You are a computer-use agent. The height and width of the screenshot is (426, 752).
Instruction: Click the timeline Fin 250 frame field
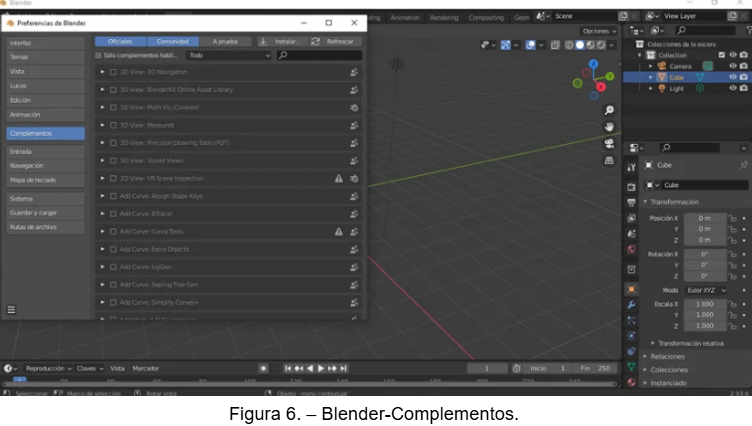coord(595,368)
